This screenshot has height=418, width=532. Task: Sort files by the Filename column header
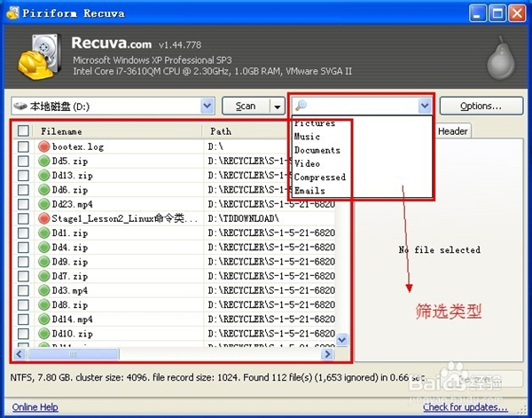coord(117,131)
